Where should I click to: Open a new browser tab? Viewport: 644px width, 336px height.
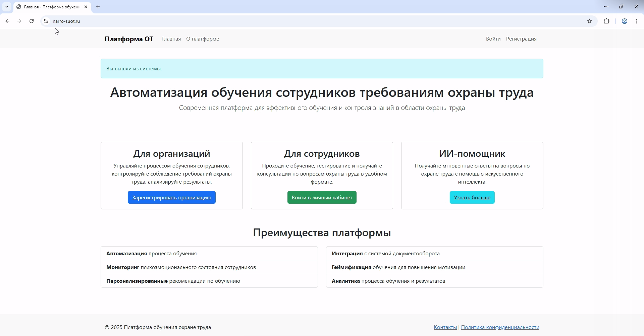(x=98, y=7)
